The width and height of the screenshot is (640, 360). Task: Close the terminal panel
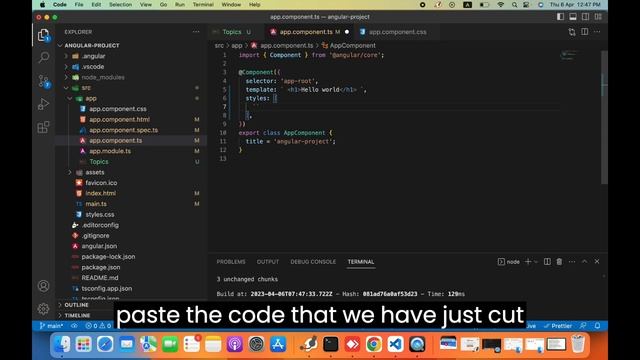point(597,262)
